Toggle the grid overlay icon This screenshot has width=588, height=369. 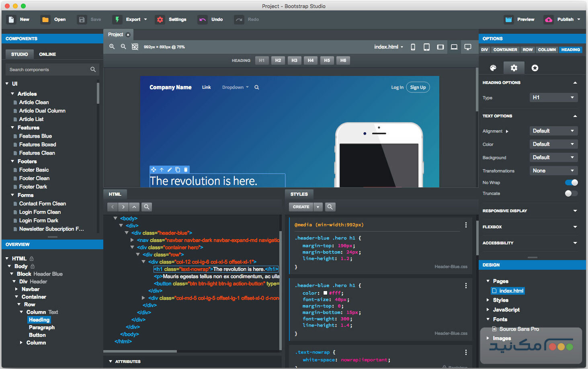coord(135,47)
